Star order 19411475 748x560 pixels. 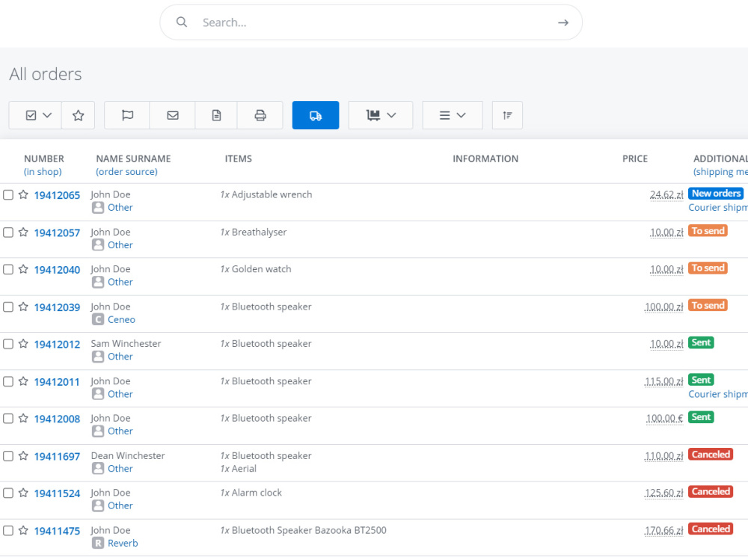(23, 530)
